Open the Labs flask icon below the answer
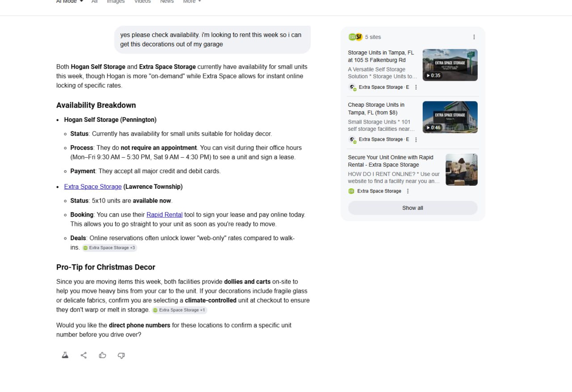Viewport: 572px width, 392px height. click(65, 355)
